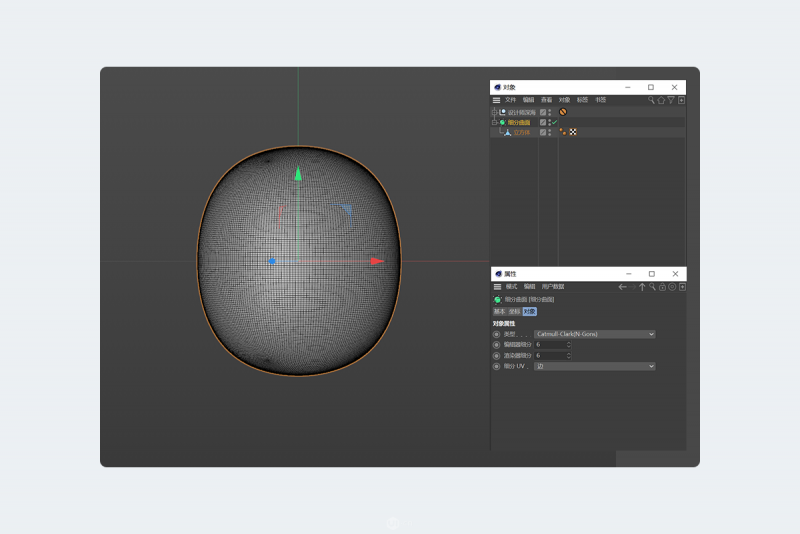Open the hamburger menu in the Objects panel
Image resolution: width=800 pixels, height=534 pixels.
pos(496,100)
